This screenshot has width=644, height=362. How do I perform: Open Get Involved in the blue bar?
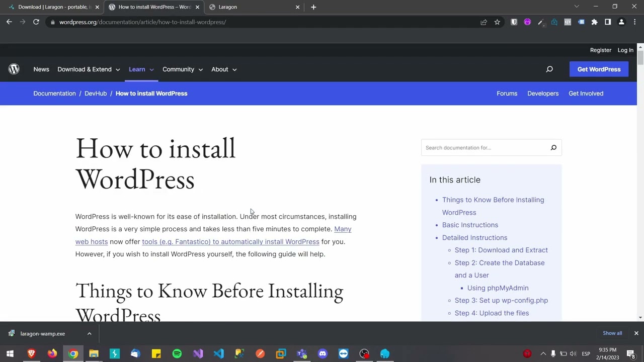[586, 94]
